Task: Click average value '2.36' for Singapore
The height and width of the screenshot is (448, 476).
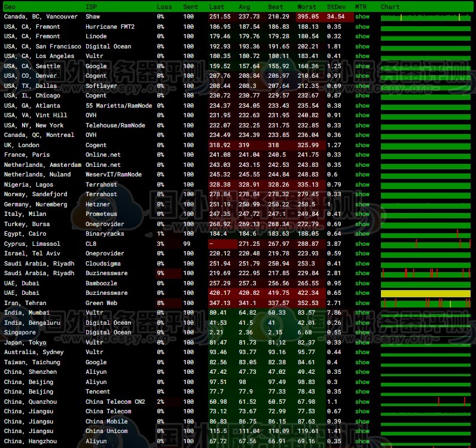Action: pyautogui.click(x=246, y=333)
